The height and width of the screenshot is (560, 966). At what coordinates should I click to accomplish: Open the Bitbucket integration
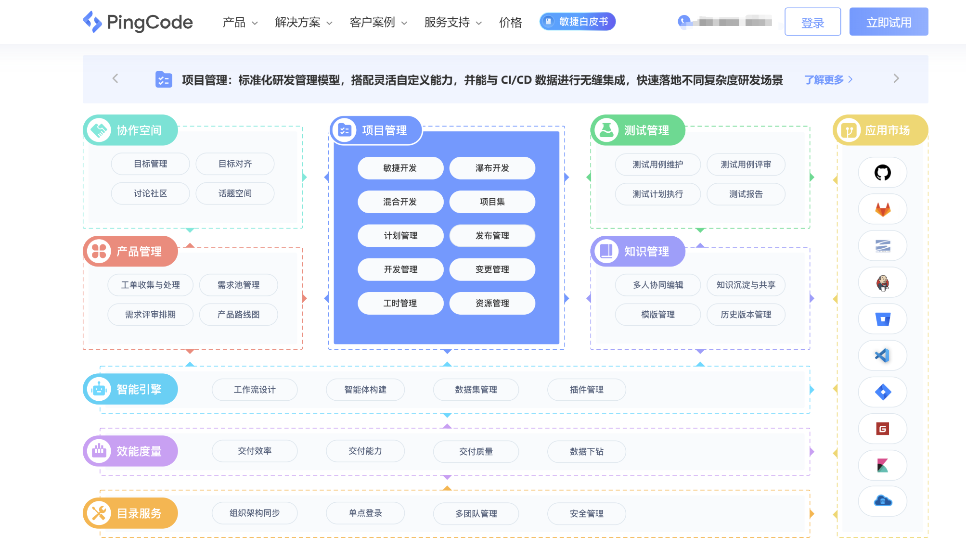coord(882,319)
